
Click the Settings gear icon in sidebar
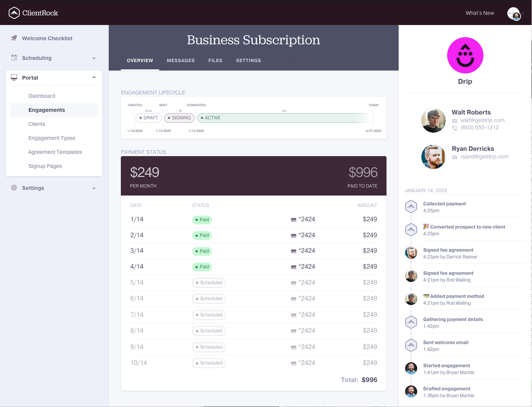(14, 188)
